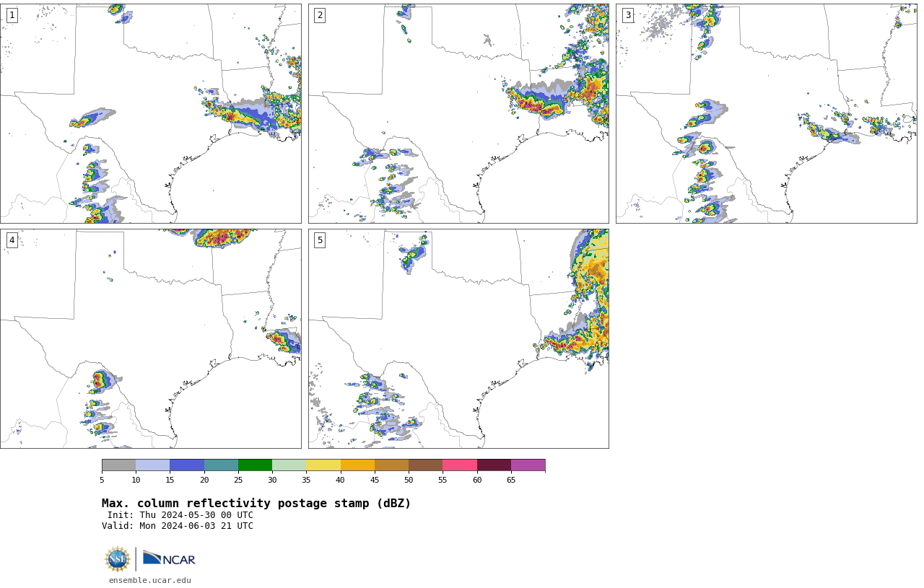Click the dark green 25-30 dBZ swatch

[255, 465]
